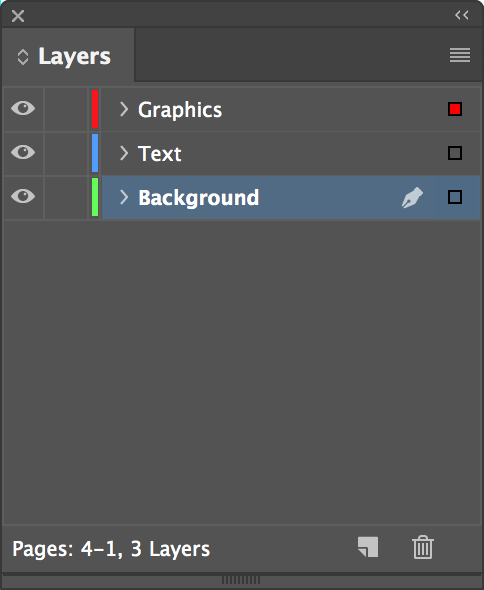
Task: Toggle lock box on Graphics layer
Action: (66, 109)
